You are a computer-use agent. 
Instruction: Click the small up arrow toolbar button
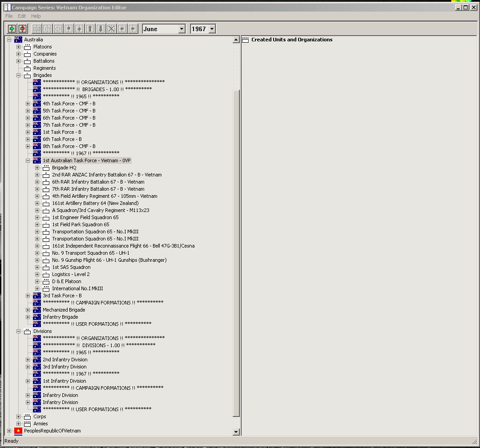tap(69, 29)
